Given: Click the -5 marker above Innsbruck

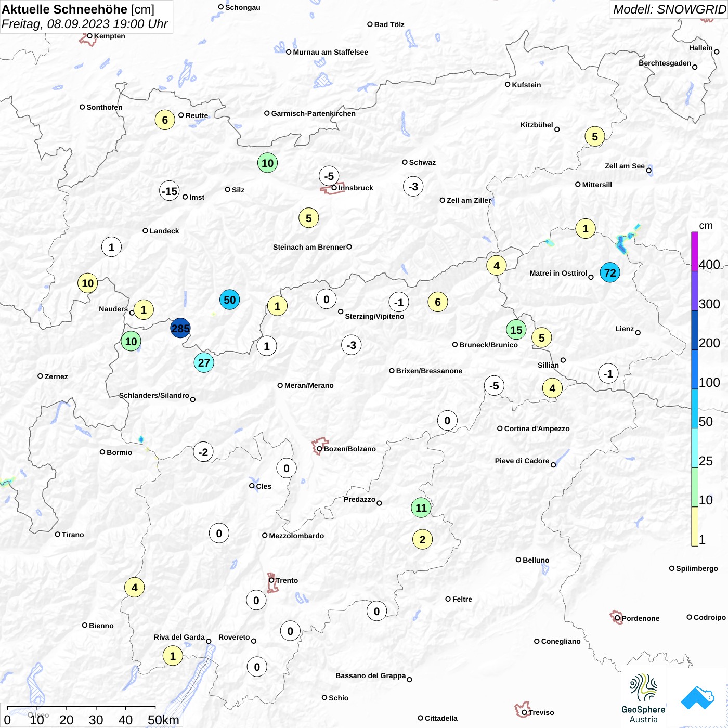Looking at the screenshot, I should click(x=329, y=176).
